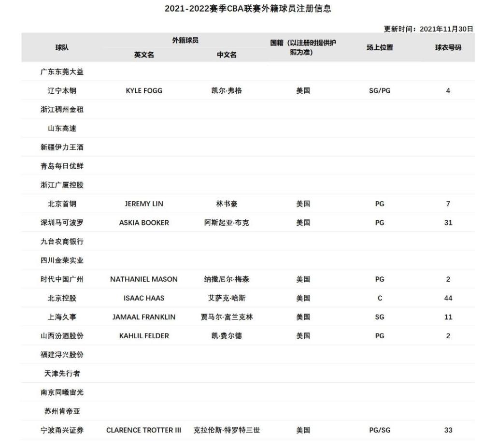Select the name JAMAAL FRANKLIN
483x448 pixels.
(144, 317)
